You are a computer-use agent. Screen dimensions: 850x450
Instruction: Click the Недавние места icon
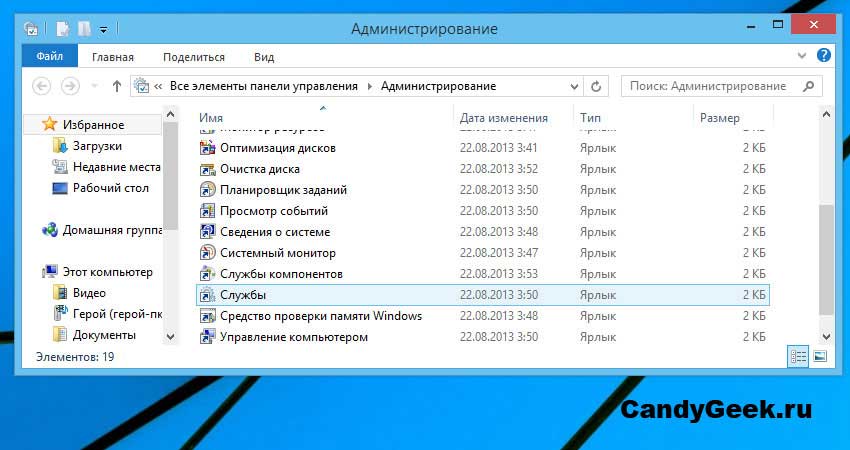pyautogui.click(x=60, y=166)
